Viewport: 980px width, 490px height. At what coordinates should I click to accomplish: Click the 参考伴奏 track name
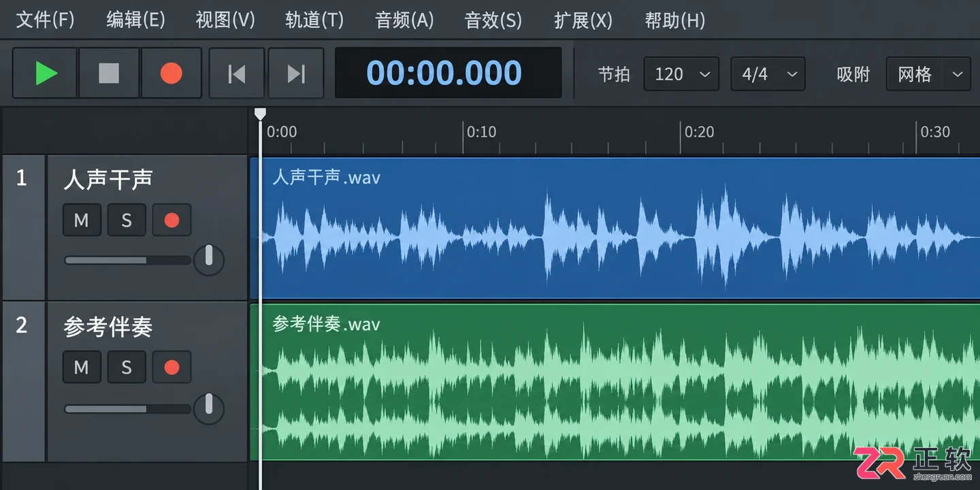(108, 327)
